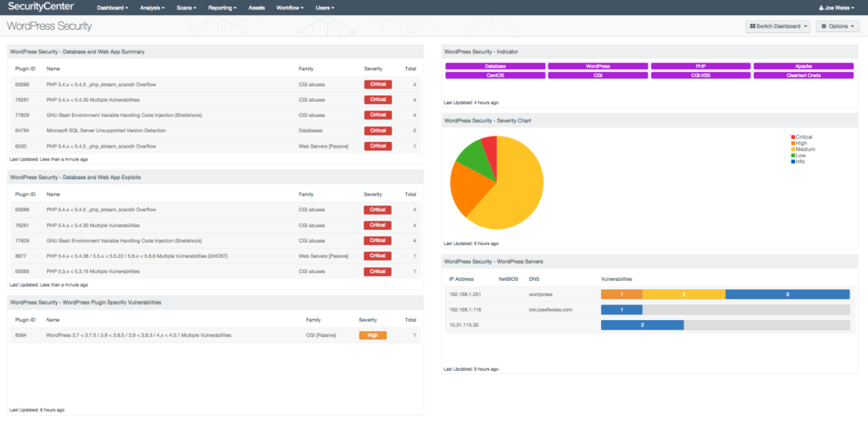Open the Scans dropdown
The height and width of the screenshot is (437, 868).
185,8
